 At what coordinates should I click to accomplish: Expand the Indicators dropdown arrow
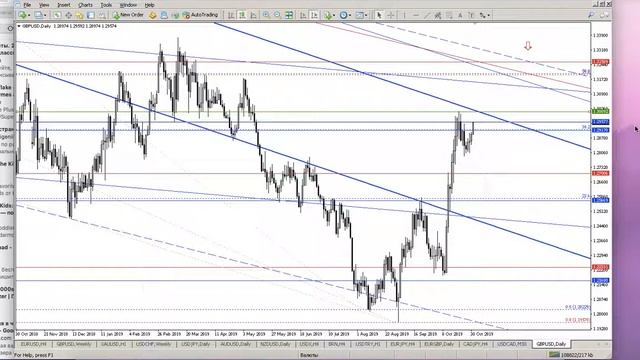pyautogui.click(x=334, y=15)
